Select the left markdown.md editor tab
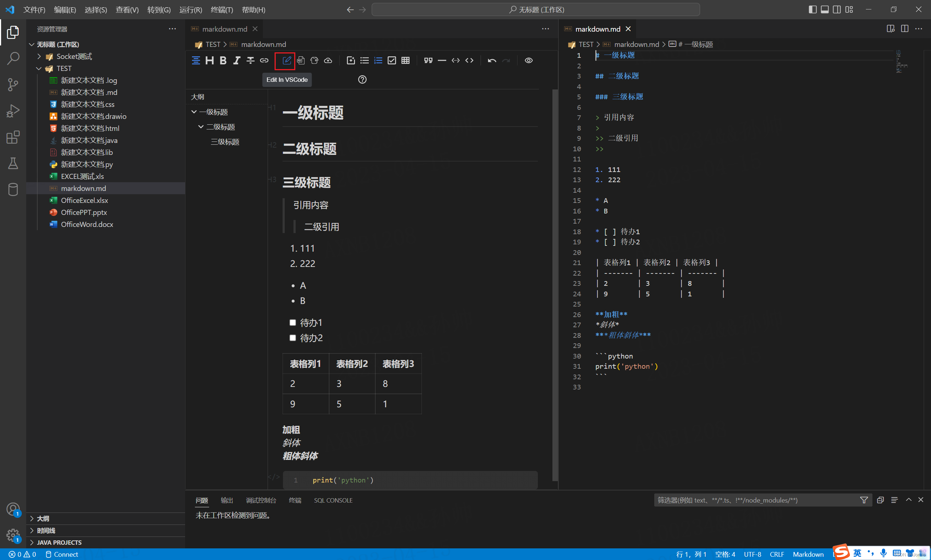931x560 pixels. [224, 29]
